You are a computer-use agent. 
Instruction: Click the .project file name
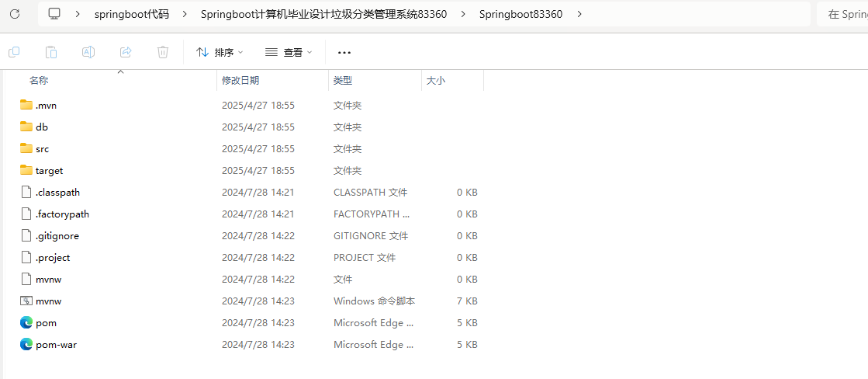[x=53, y=258]
